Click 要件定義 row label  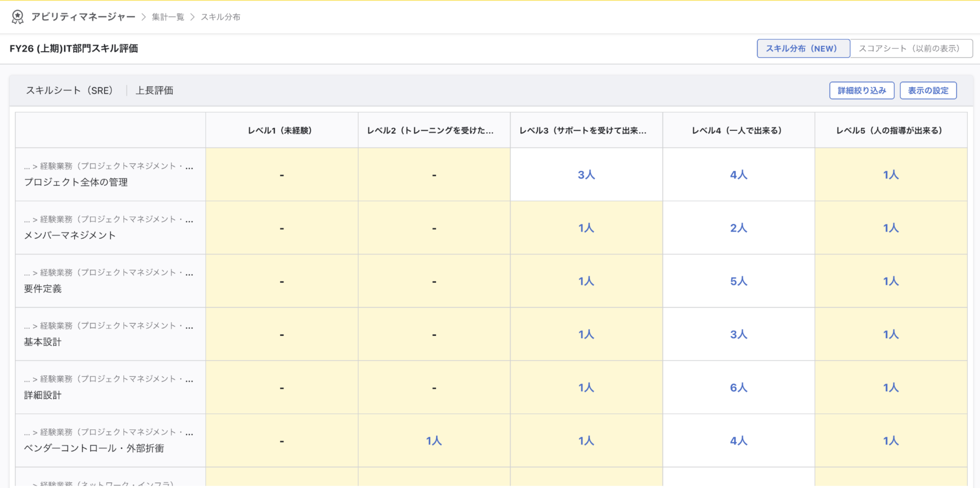(x=43, y=289)
